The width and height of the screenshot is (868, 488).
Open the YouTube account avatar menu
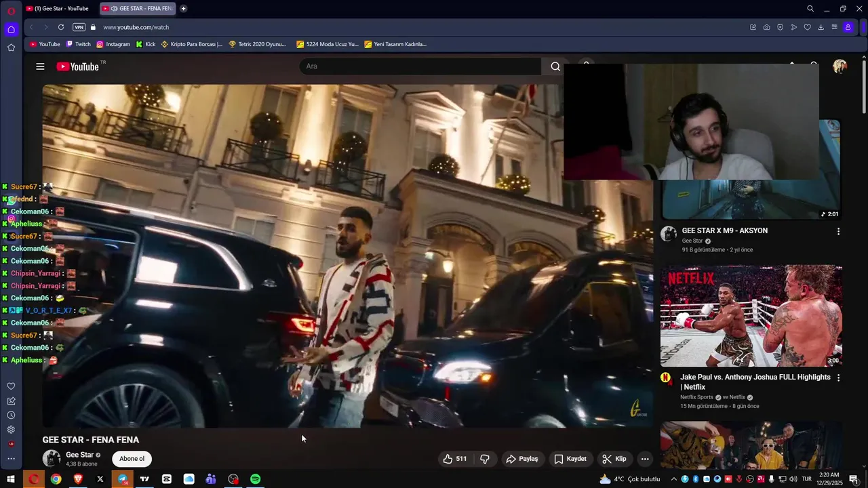pos(840,66)
